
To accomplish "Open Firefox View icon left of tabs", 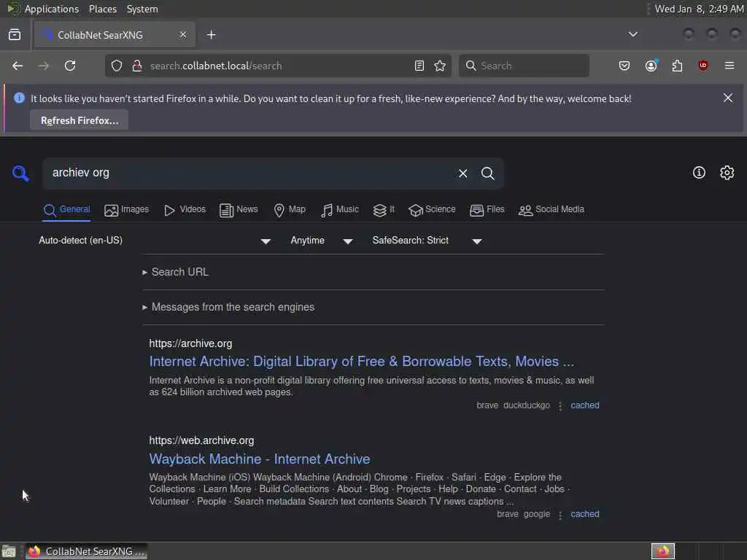I will (x=15, y=35).
